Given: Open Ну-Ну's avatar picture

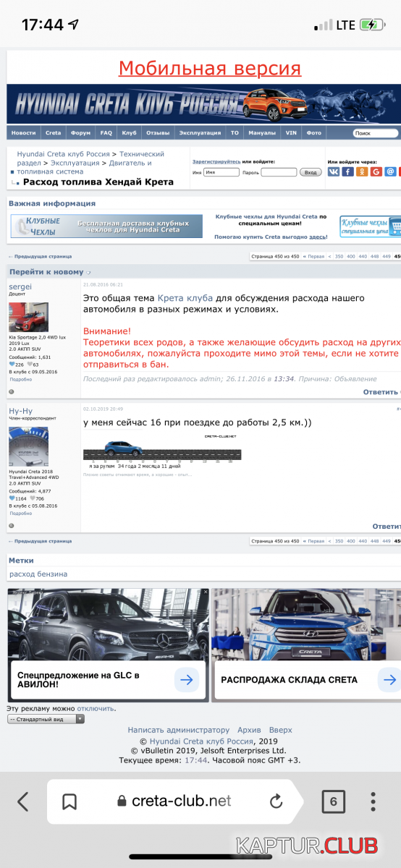Looking at the screenshot, I should 28,446.
